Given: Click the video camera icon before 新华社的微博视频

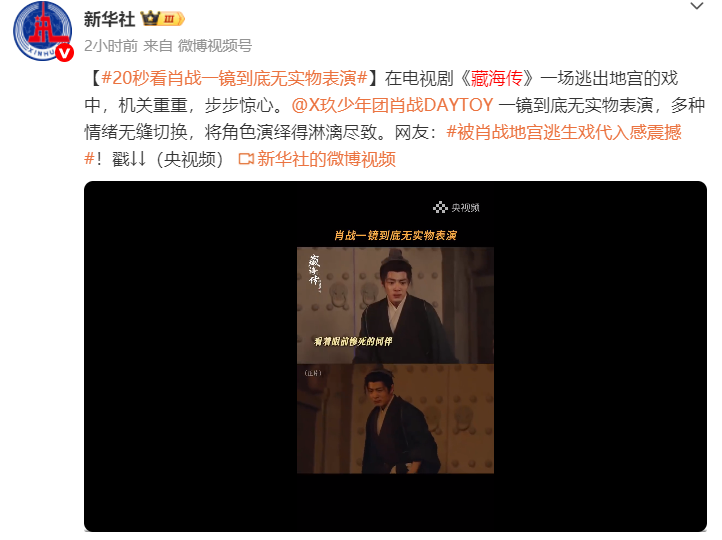Looking at the screenshot, I should [246, 159].
